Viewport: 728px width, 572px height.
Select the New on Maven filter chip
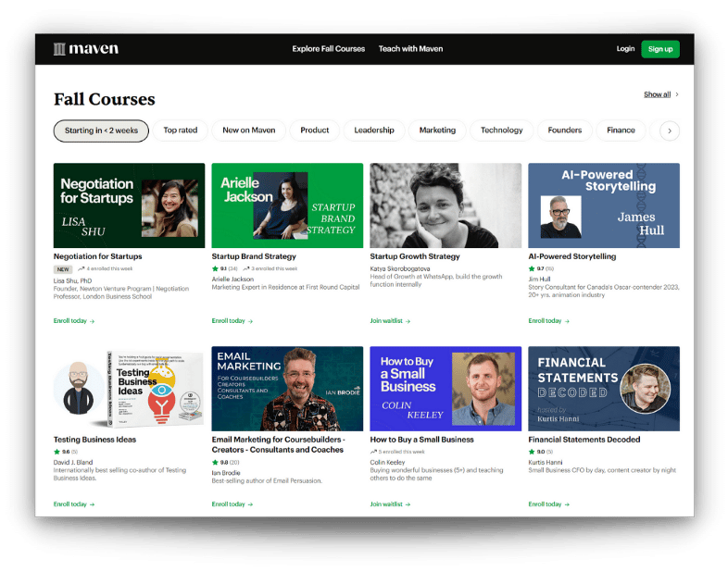point(249,131)
